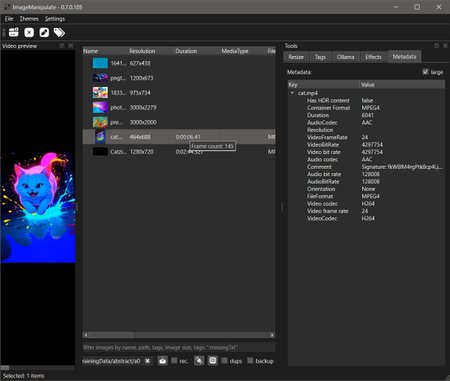The image size is (450, 381).
Task: Click right arrow of file list scrollbar
Action: coord(272,335)
